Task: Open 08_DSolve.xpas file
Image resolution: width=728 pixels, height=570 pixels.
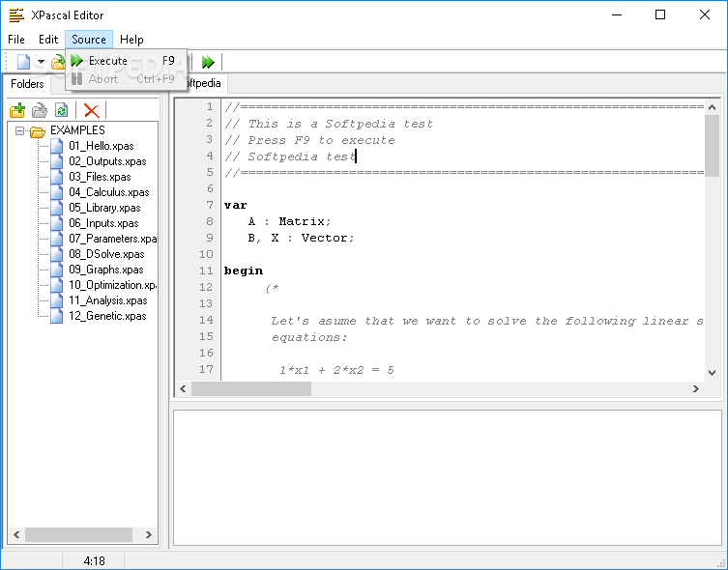Action: (106, 254)
